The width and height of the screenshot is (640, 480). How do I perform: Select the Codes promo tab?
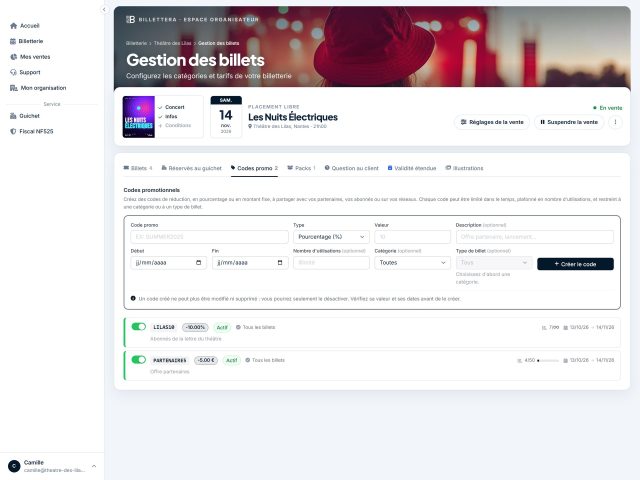point(254,168)
